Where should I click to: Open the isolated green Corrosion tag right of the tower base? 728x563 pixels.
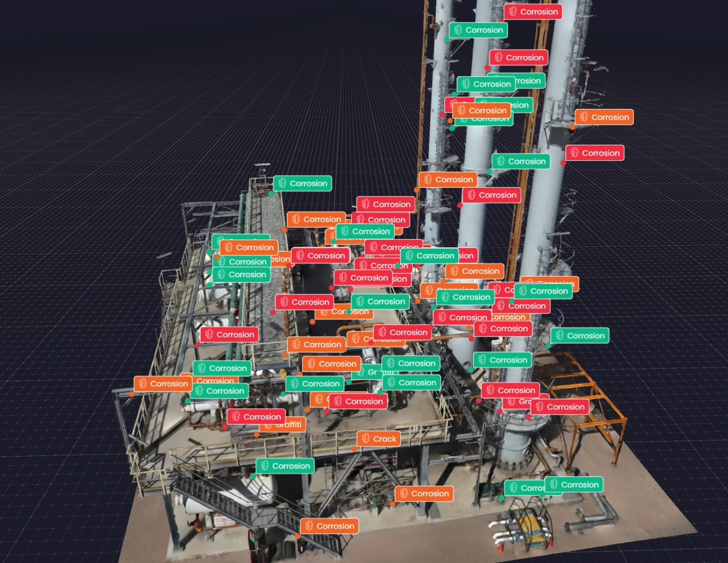[580, 336]
